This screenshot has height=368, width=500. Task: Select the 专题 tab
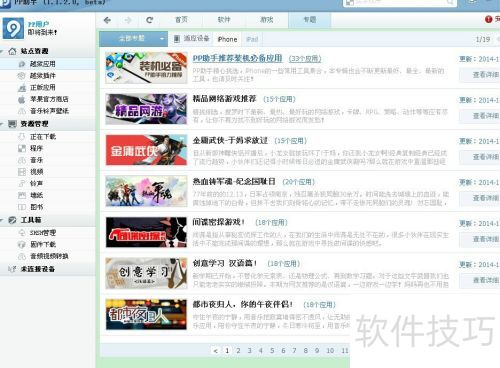tap(310, 20)
